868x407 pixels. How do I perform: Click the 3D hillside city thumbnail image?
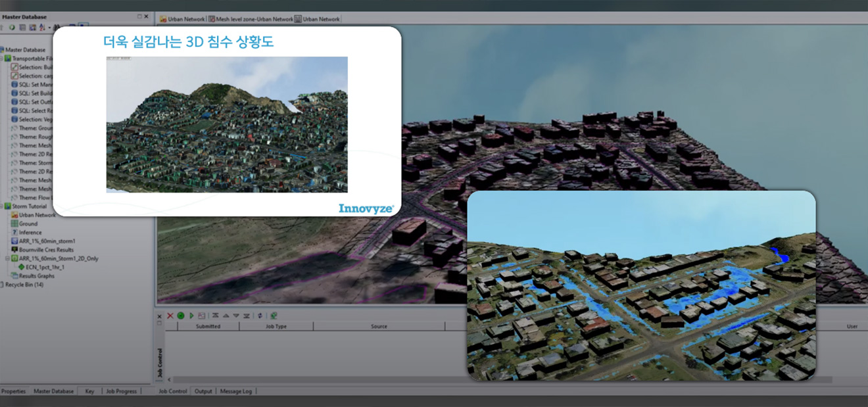(x=227, y=124)
